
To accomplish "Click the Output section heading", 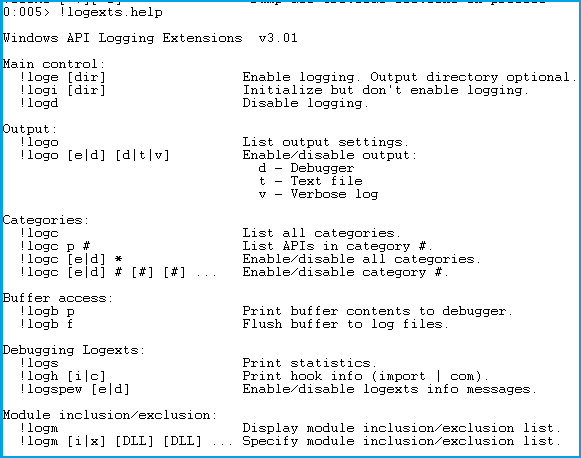I will (x=30, y=129).
